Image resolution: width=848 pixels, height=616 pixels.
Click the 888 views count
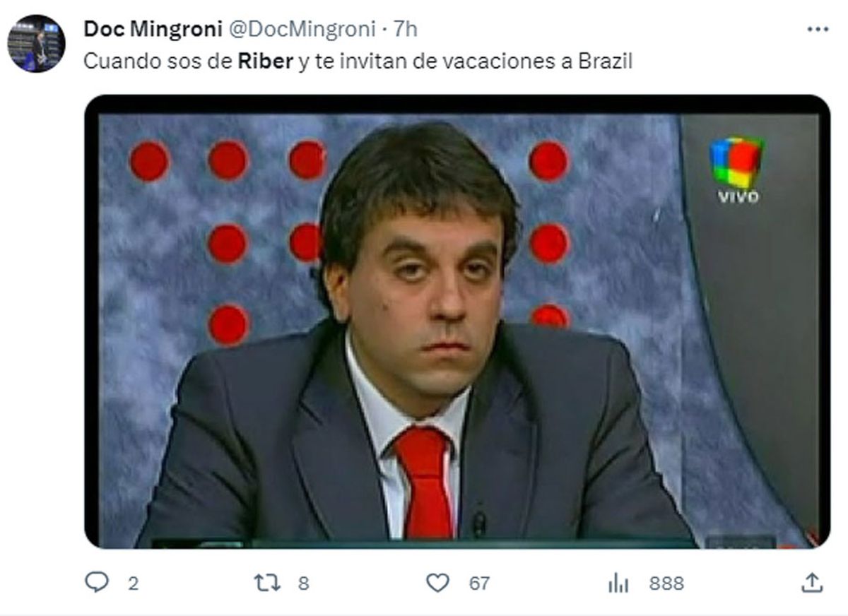click(x=666, y=584)
